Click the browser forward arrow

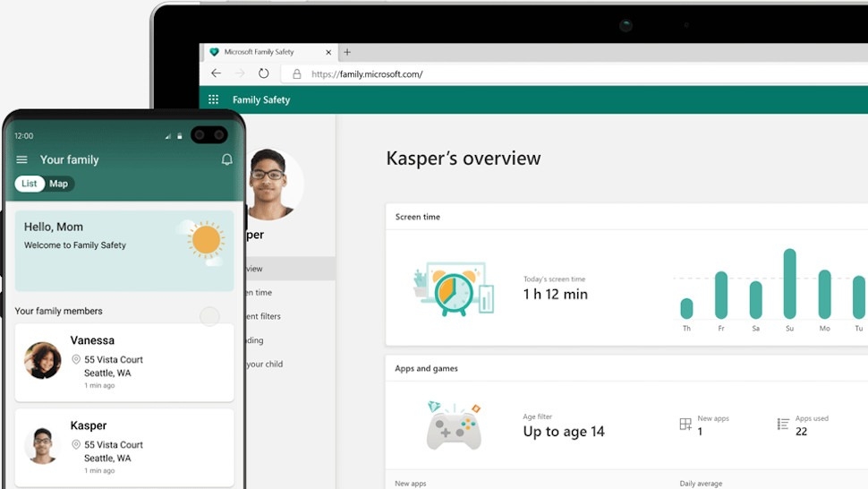point(240,73)
